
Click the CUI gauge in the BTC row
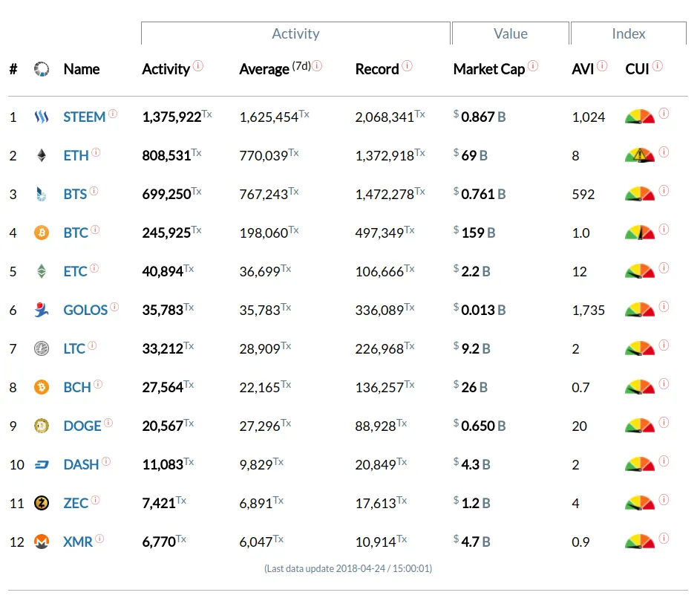click(x=640, y=233)
